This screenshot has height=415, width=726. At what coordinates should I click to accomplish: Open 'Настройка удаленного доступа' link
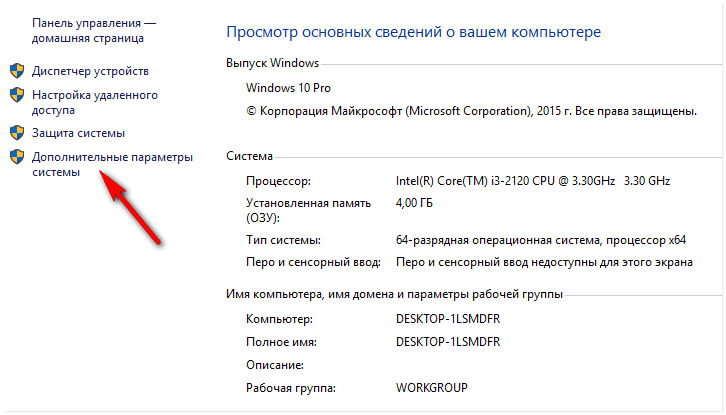[x=95, y=102]
